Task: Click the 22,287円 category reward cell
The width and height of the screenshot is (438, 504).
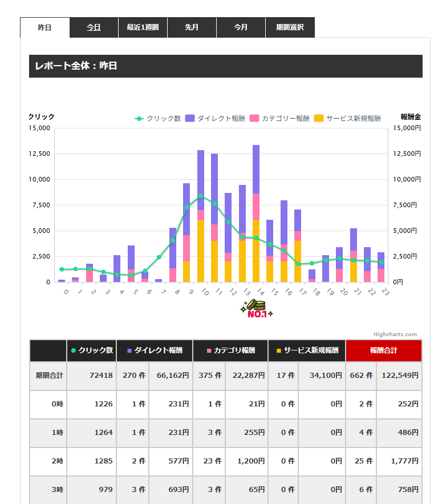Action: [x=246, y=376]
